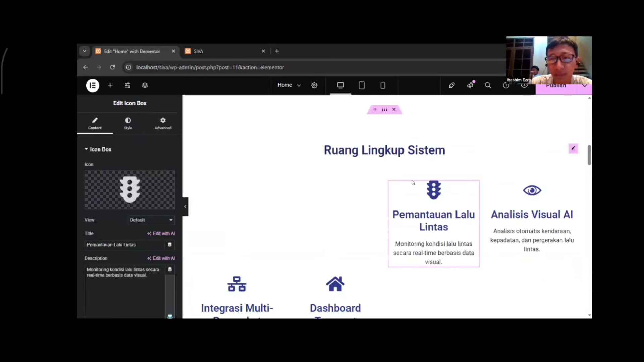Expand the Home page dropdown

[x=289, y=85]
